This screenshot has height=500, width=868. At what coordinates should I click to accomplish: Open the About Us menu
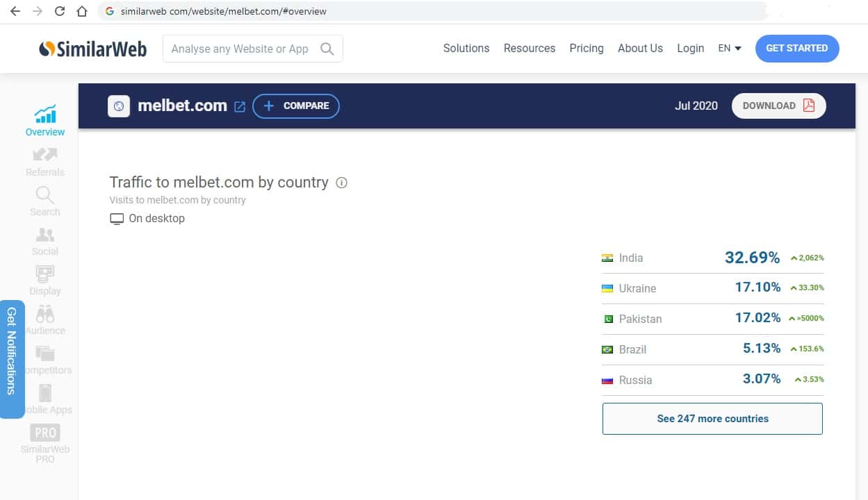[640, 49]
